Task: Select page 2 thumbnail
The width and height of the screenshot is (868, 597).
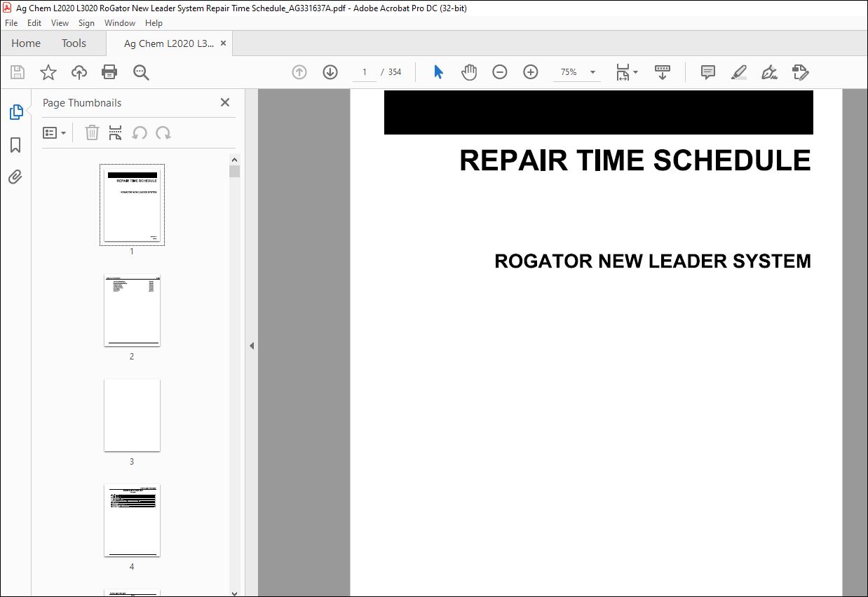Action: tap(132, 310)
